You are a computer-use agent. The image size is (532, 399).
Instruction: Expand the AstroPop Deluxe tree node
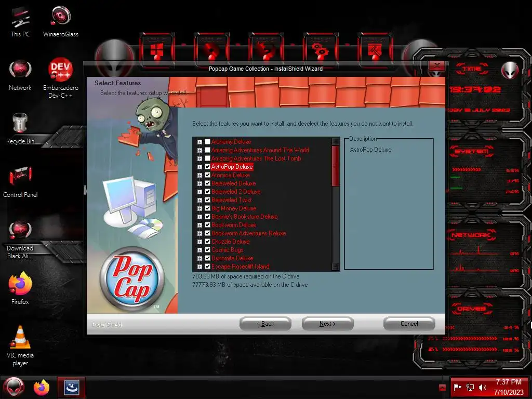point(199,167)
